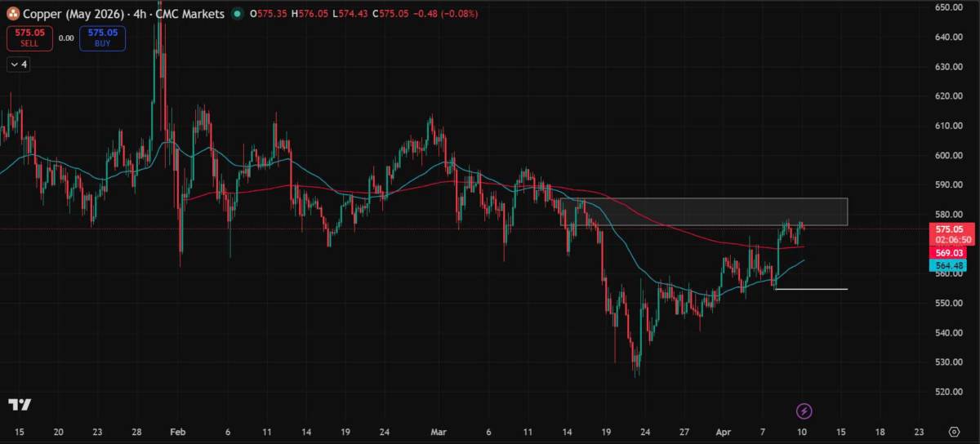Open chart settings gear icon
980x444 pixels.
pos(954,431)
